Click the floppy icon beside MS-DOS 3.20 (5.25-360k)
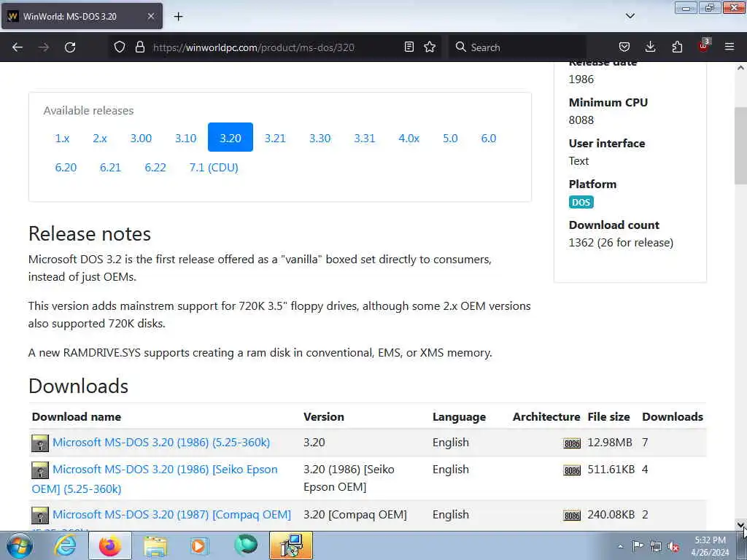Viewport: 747px width, 560px height. coord(40,443)
